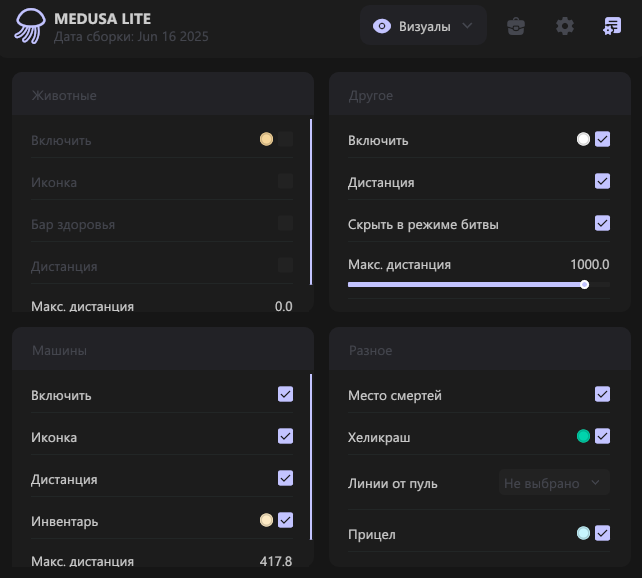Disable Иконка checkbox in Машины

(x=285, y=436)
